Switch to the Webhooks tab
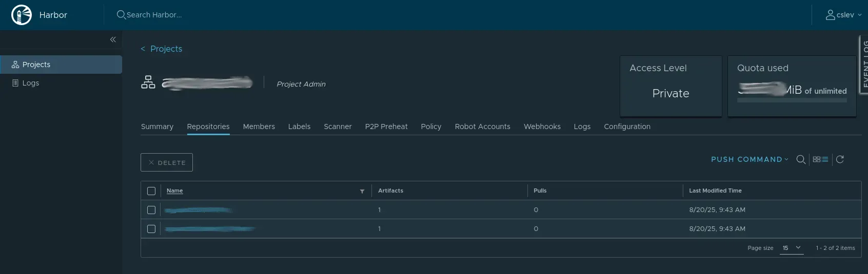This screenshot has height=274, width=868. point(542,127)
